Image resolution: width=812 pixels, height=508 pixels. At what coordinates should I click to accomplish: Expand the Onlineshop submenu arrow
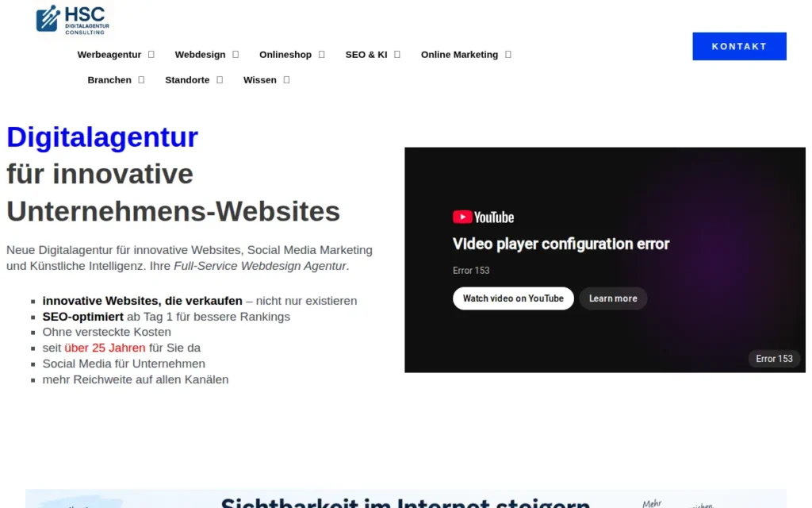[x=322, y=55]
